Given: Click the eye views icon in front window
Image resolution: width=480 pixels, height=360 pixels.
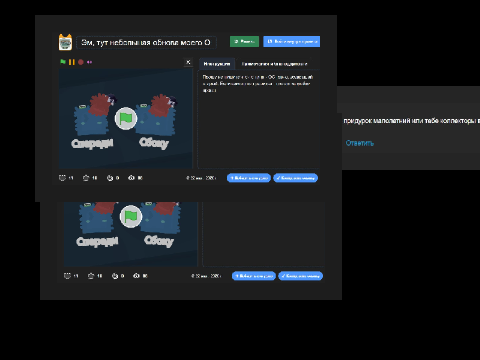Looking at the screenshot, I should pyautogui.click(x=131, y=178).
